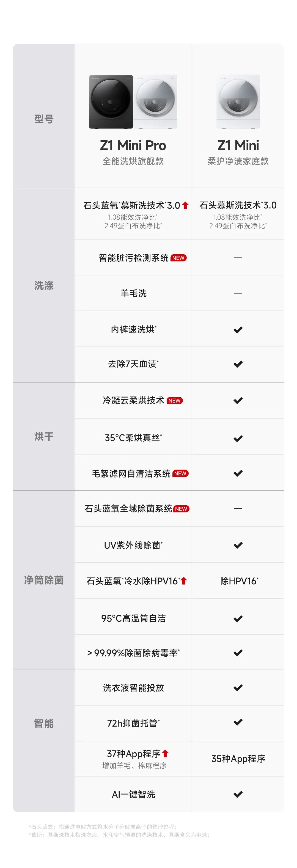Click the checkmark for AI一键智洗
Viewport: 297px width, 868px height.
[238, 794]
